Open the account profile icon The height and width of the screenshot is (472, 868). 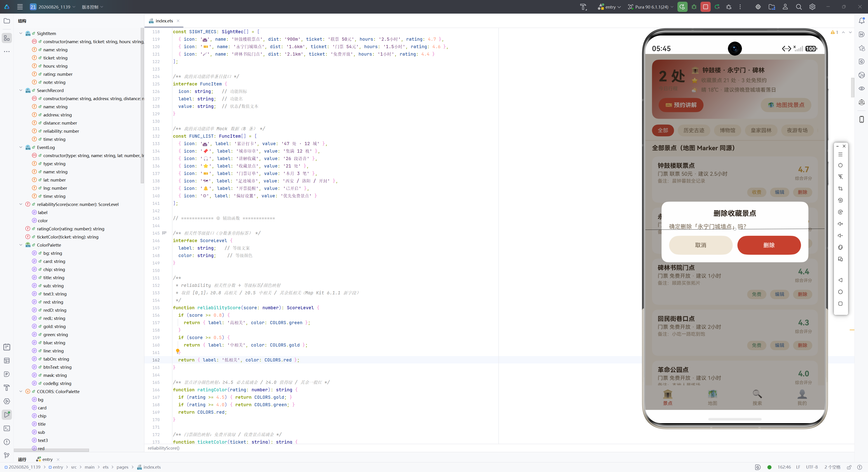(785, 7)
